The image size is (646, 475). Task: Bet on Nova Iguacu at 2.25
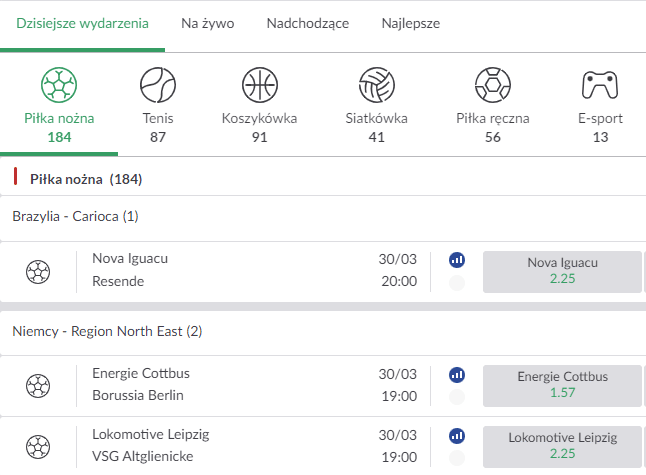pyautogui.click(x=562, y=271)
